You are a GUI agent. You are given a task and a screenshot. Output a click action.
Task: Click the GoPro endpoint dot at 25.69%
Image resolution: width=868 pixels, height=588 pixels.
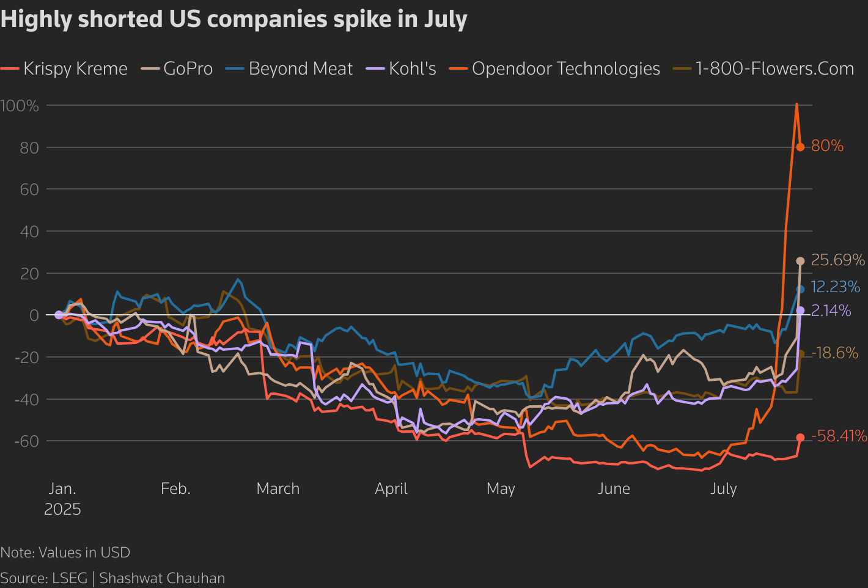tap(800, 261)
